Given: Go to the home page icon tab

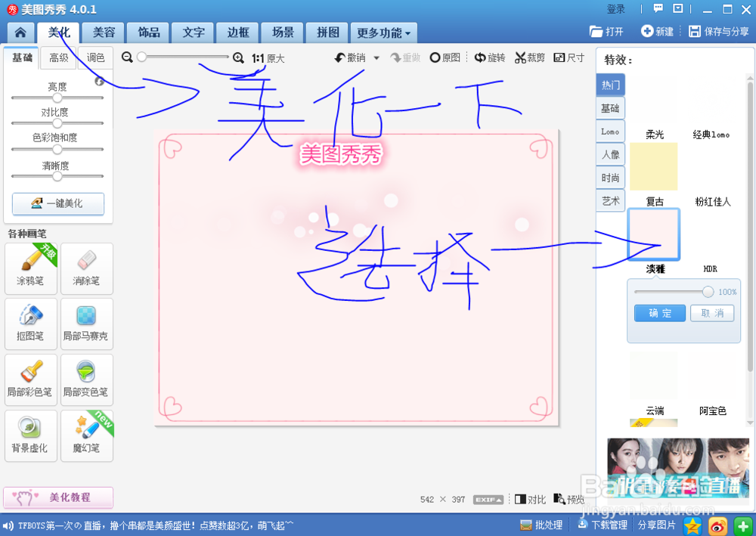Looking at the screenshot, I should 20,33.
